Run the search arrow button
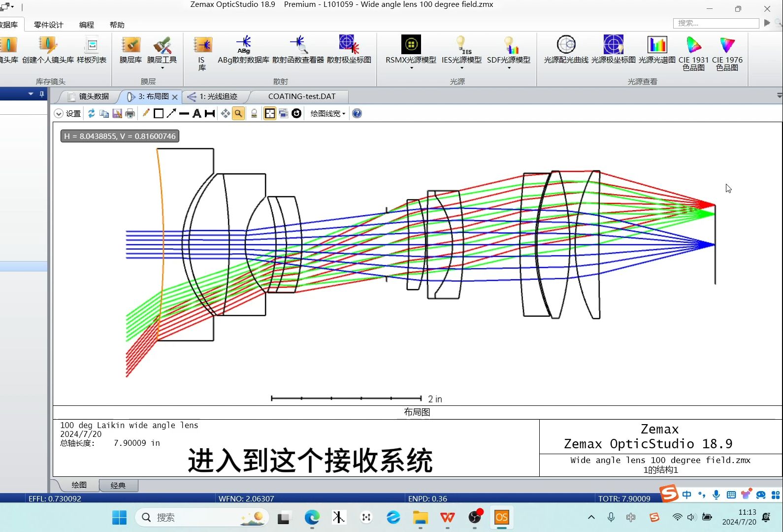This screenshot has width=783, height=532. [767, 23]
